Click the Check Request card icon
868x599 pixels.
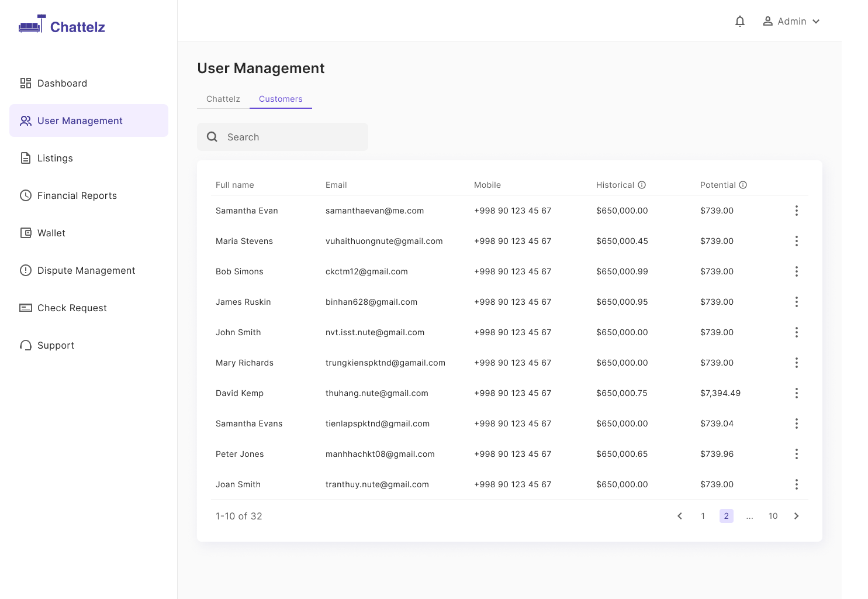click(26, 308)
